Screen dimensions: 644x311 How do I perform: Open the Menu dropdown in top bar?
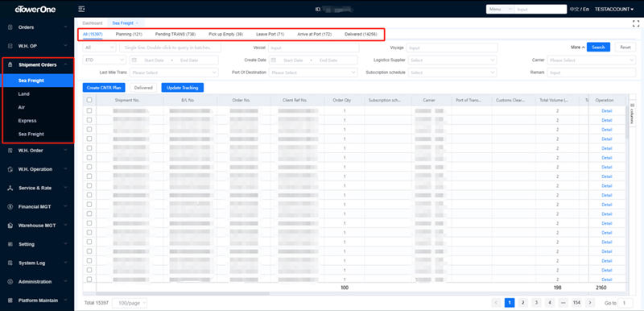(500, 9)
